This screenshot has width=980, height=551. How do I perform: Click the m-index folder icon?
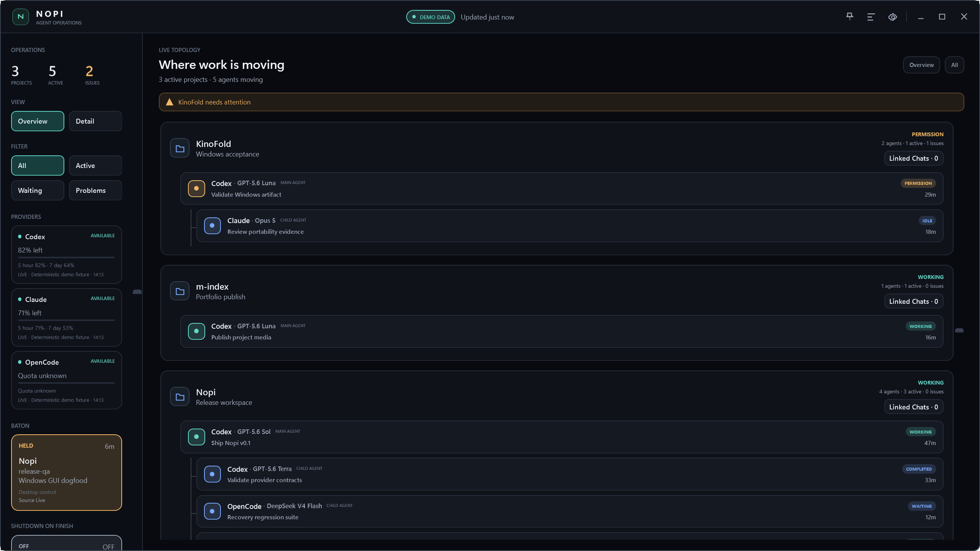point(180,292)
